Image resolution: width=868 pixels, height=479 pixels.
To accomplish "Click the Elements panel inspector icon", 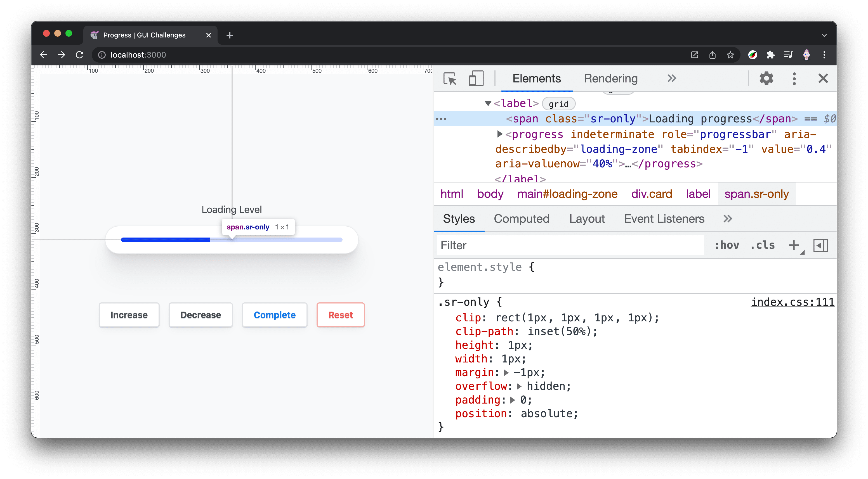I will [450, 79].
